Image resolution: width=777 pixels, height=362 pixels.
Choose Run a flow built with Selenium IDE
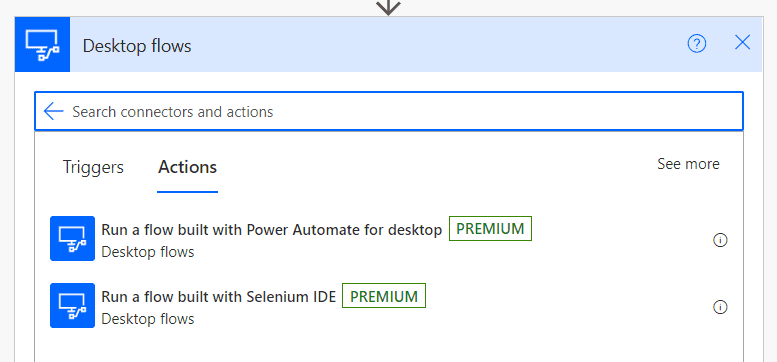[x=219, y=297]
